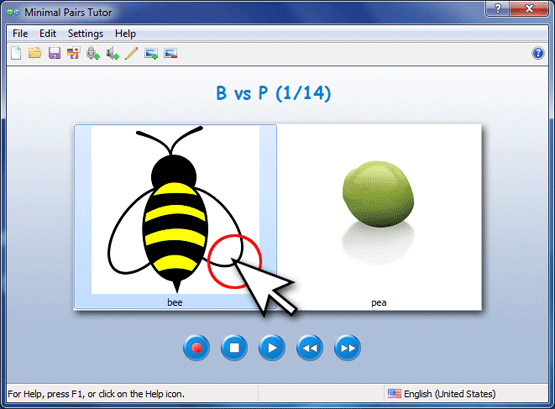The width and height of the screenshot is (555, 409).
Task: Save using the purple floppy disk icon
Action: (x=55, y=53)
